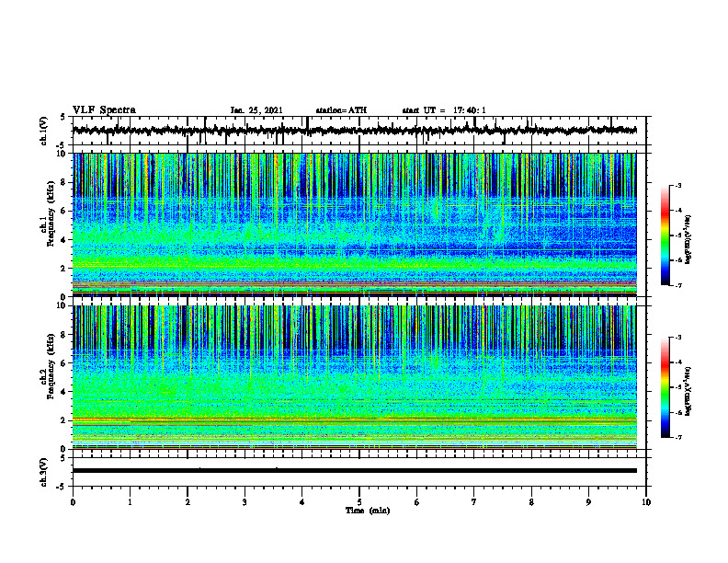
Task: Click the "ch.1(V)" axis label
Action: (x=44, y=131)
